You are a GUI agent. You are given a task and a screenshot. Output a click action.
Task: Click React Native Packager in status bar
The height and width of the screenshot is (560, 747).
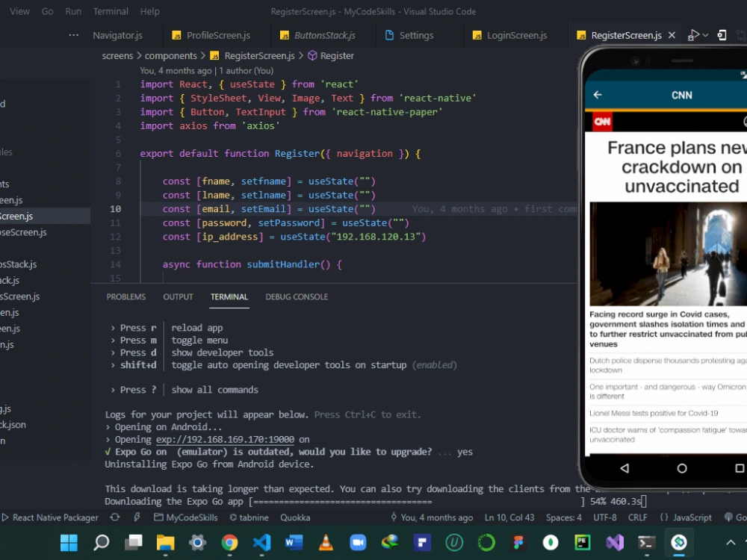point(50,517)
